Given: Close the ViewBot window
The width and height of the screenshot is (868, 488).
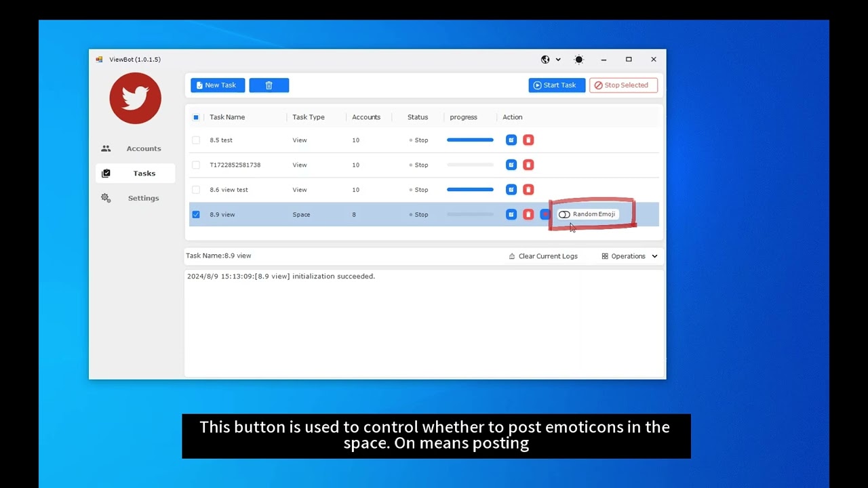Looking at the screenshot, I should (654, 60).
